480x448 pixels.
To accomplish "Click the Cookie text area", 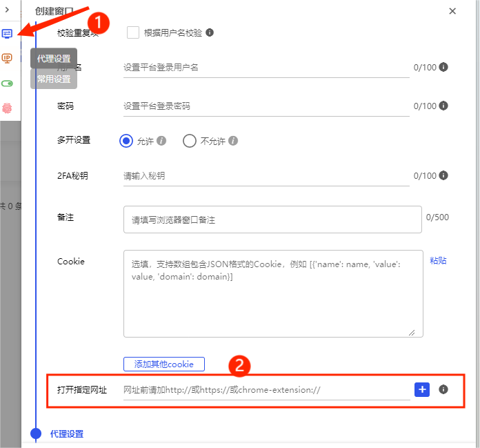I will (273, 293).
